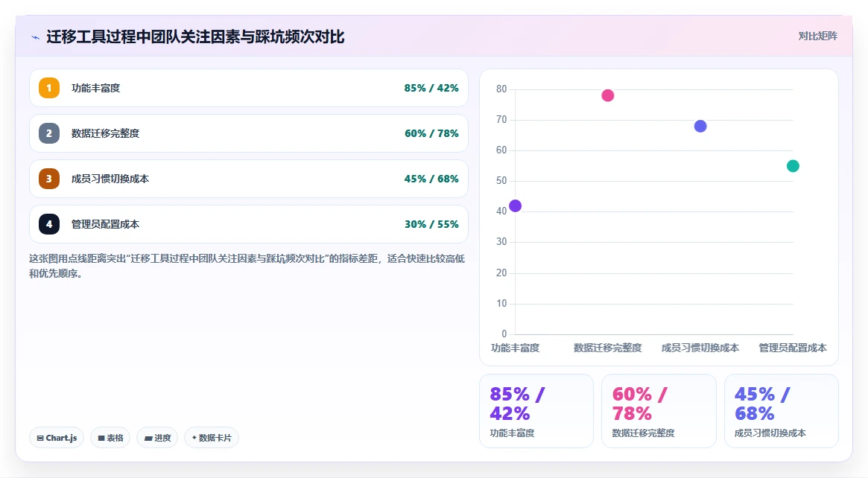Viewport: 868px width, 478px height.
Task: Click the 85% / 42% value in list
Action: (x=431, y=88)
